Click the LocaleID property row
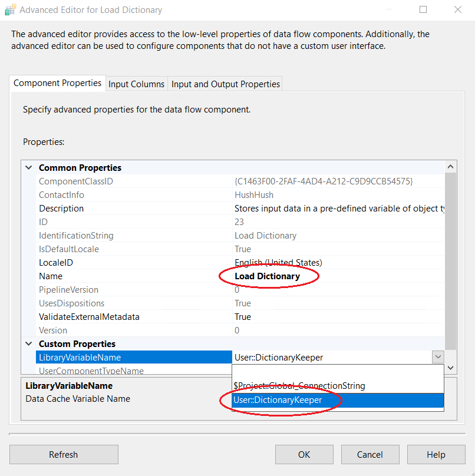Viewport: 475px width, 476px height. 56,263
